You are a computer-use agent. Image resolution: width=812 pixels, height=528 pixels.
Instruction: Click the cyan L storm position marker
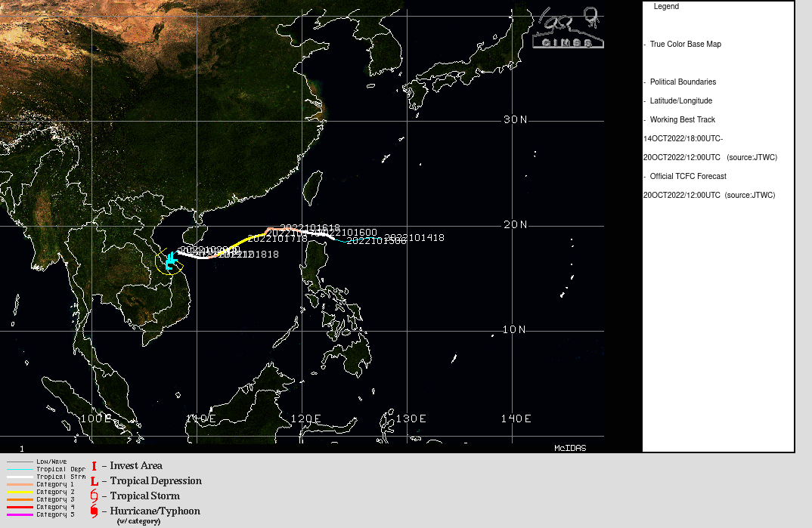tap(170, 261)
